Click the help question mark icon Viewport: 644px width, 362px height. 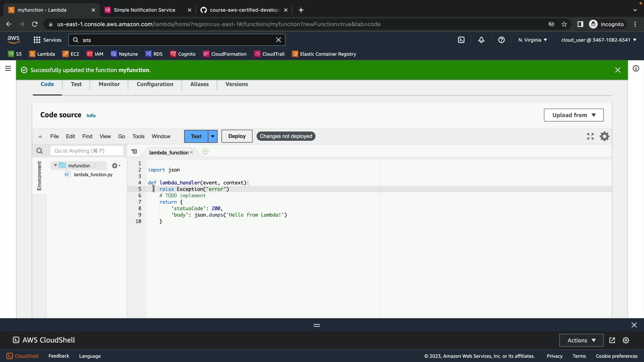501,40
